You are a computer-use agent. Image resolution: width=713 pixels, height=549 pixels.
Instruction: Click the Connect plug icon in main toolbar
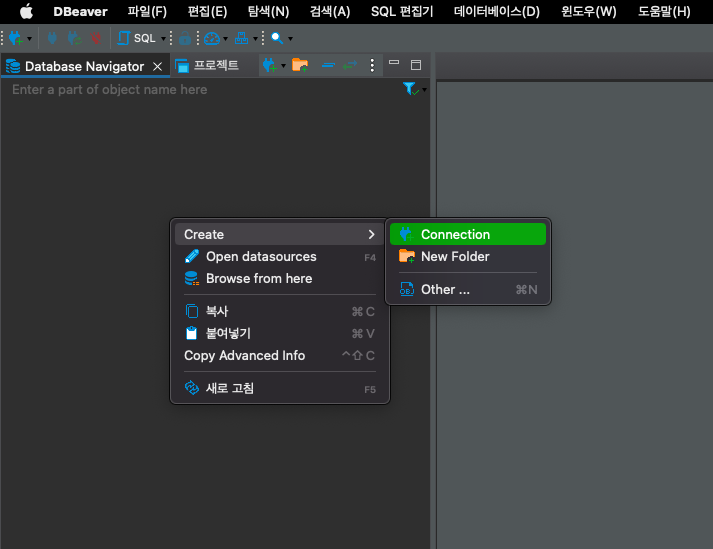52,38
